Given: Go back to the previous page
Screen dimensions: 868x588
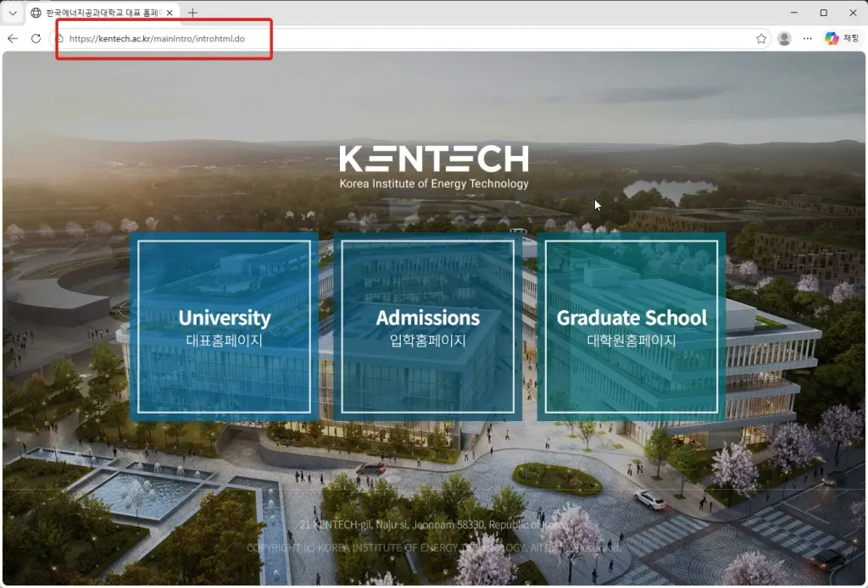Looking at the screenshot, I should coord(13,38).
